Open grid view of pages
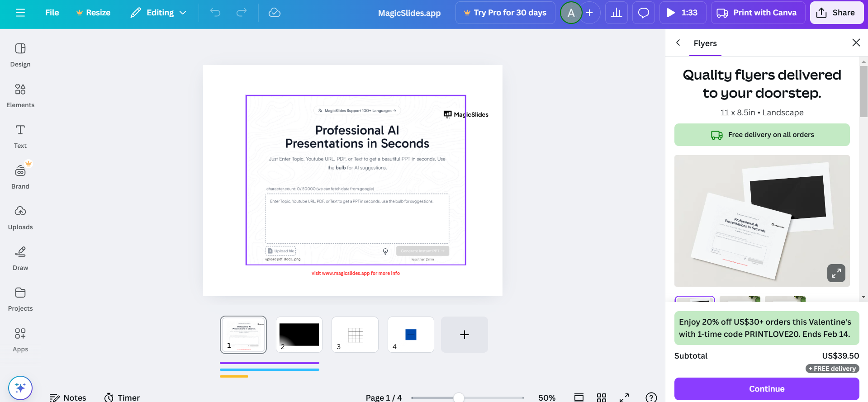Viewport: 868px width, 402px height. click(x=602, y=397)
